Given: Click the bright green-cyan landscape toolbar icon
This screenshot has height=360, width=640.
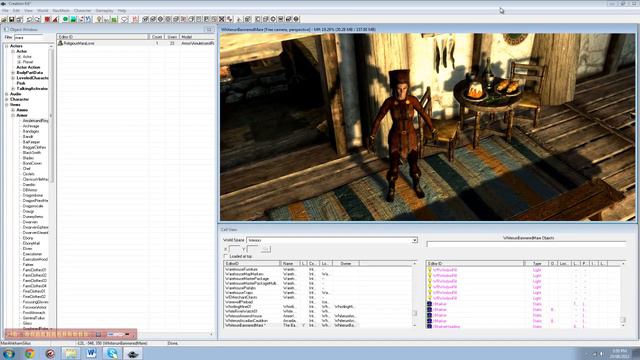Looking at the screenshot, I should (73, 19).
